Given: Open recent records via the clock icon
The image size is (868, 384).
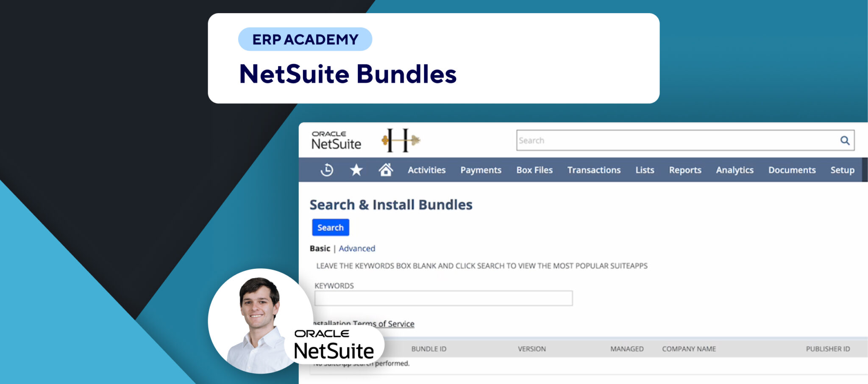Looking at the screenshot, I should coord(326,170).
